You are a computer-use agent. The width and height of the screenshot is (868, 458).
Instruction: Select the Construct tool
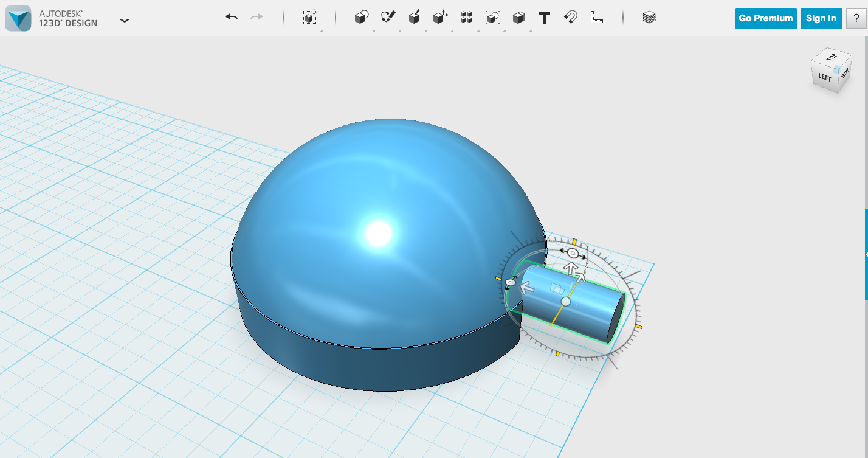pyautogui.click(x=414, y=17)
